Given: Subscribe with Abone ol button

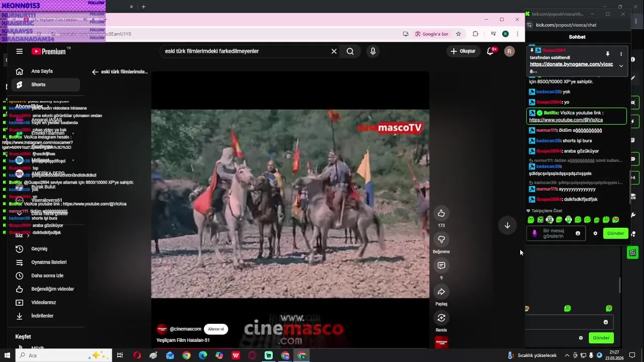Looking at the screenshot, I should (x=216, y=329).
